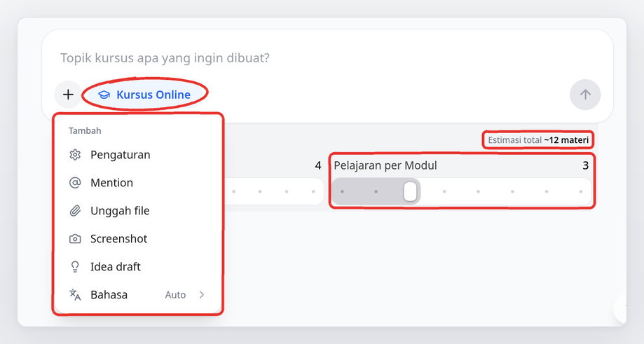644x344 pixels.
Task: Click the Tambah menu header
Action: click(85, 130)
